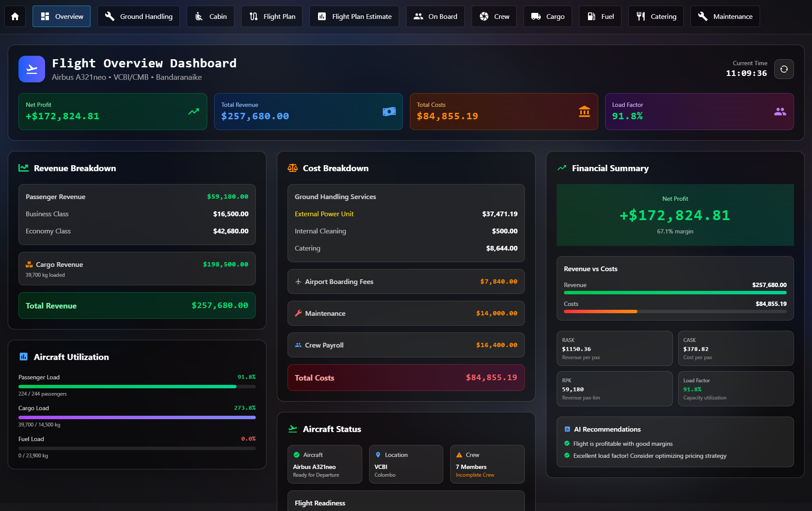This screenshot has width=812, height=511.
Task: Click the scales icon beside Cost Breakdown
Action: click(293, 168)
